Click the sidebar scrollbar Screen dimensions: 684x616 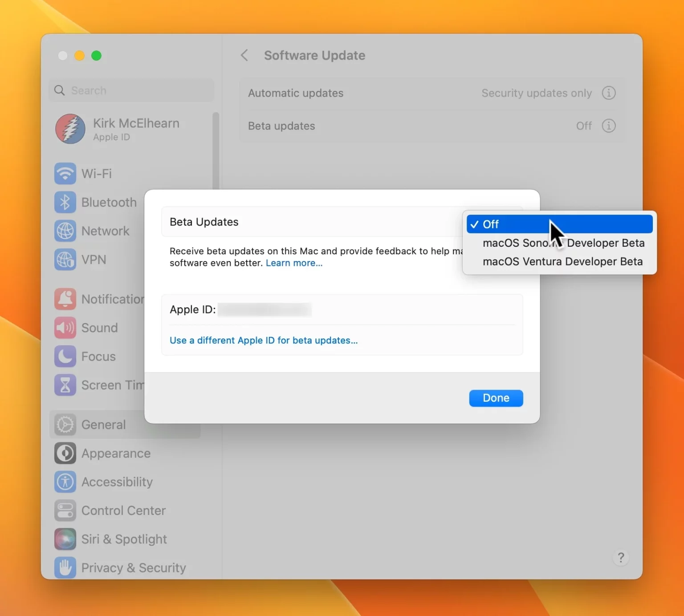(x=216, y=151)
